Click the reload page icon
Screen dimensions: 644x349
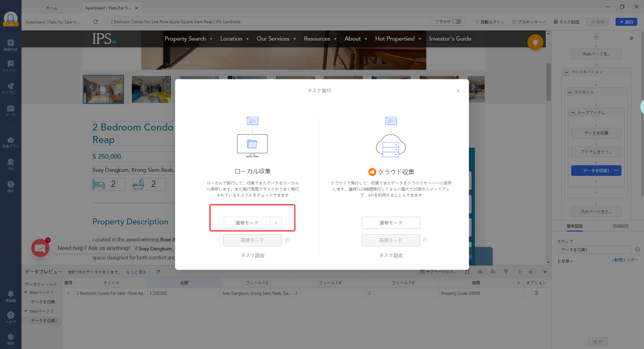click(96, 22)
